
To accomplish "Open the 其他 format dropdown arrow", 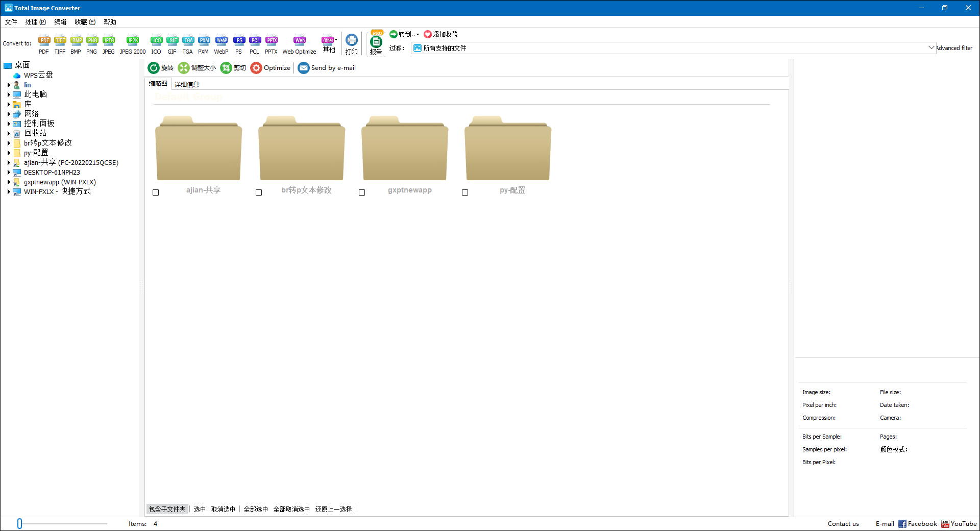I will [336, 40].
